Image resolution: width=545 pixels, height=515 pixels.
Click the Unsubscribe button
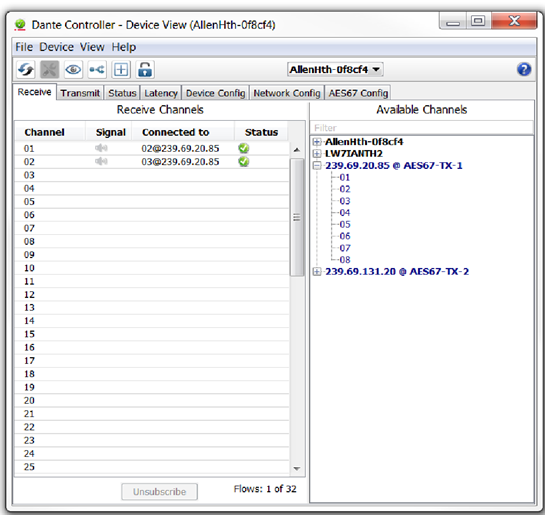pos(160,492)
